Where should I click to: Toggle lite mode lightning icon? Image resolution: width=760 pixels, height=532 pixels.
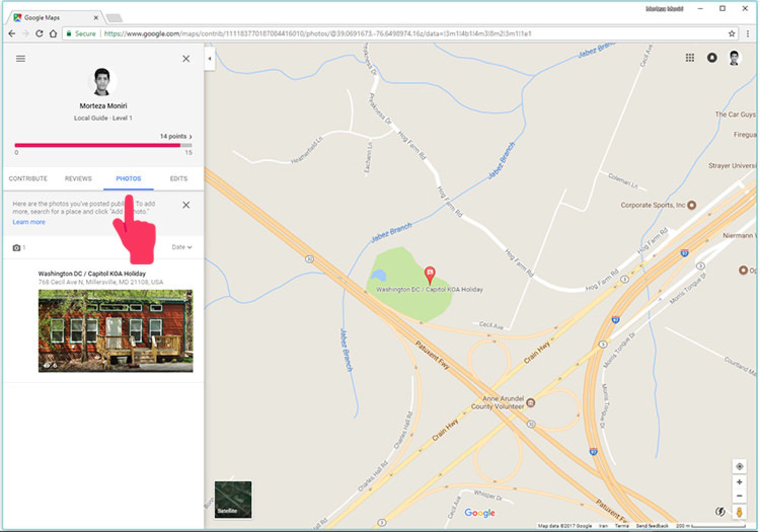[x=720, y=511]
